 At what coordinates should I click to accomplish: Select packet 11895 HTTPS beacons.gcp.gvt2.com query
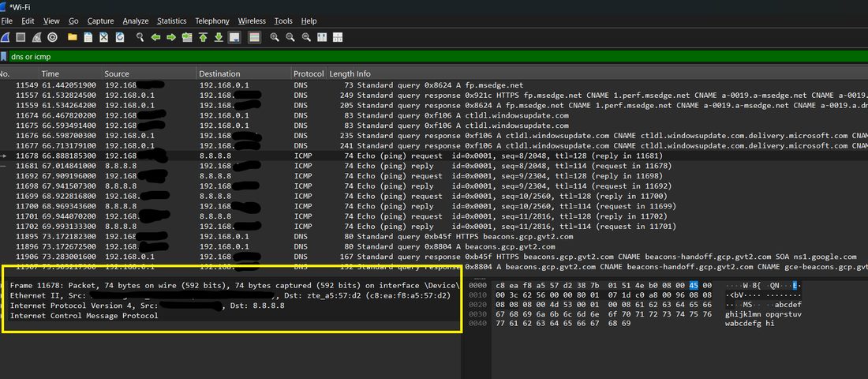(434, 236)
